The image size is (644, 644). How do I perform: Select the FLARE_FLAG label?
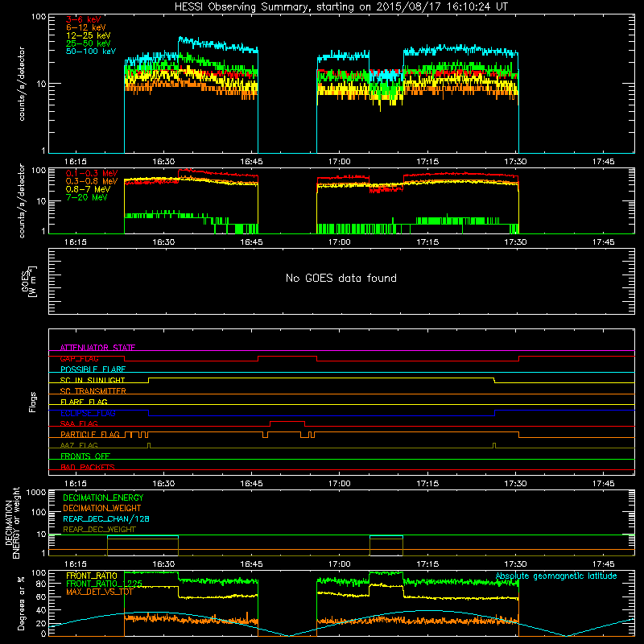click(x=84, y=402)
